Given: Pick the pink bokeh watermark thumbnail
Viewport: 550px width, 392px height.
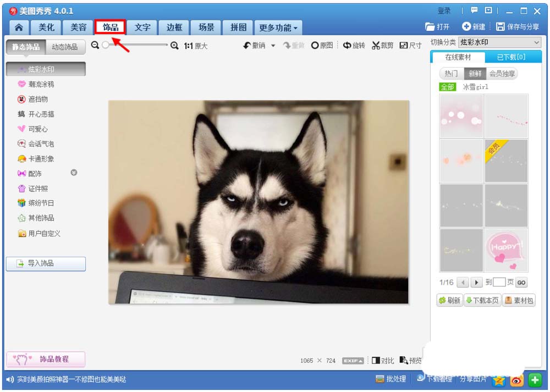Looking at the screenshot, I should (461, 116).
